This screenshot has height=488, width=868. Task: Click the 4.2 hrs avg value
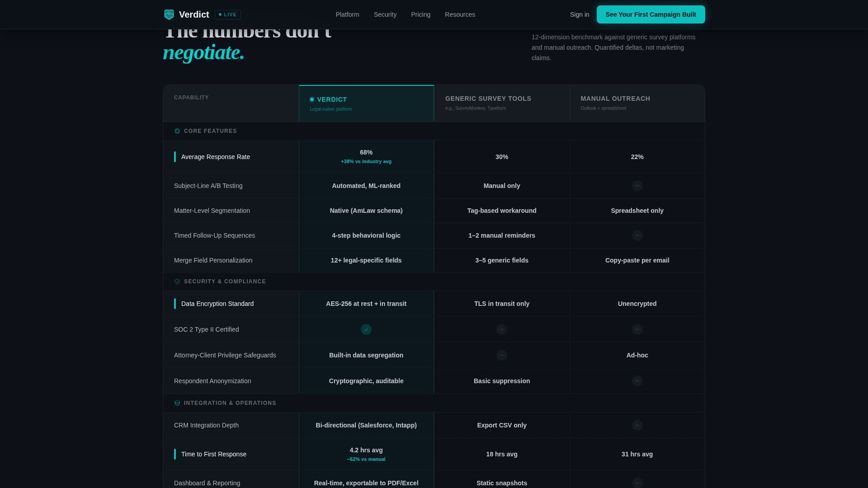point(366,450)
